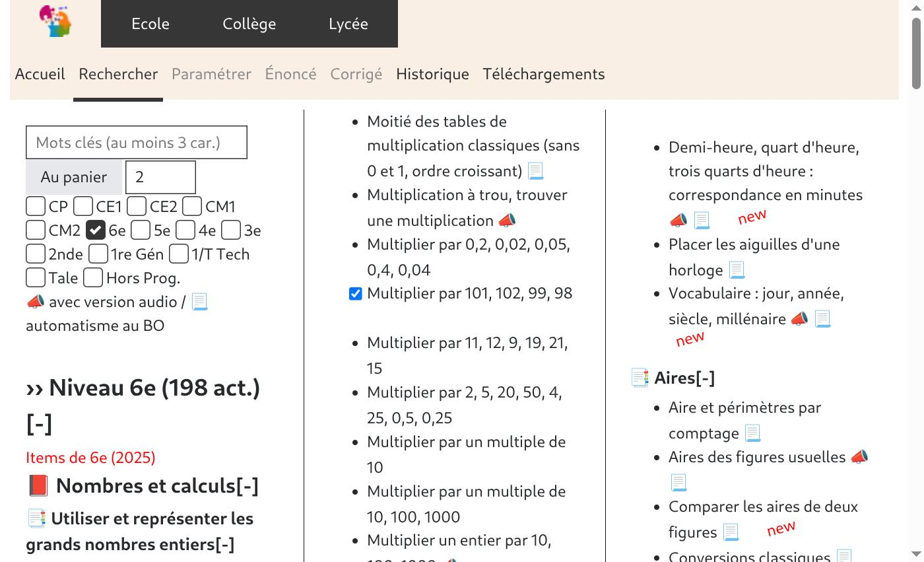Viewport: 924px width, 562px height.
Task: Click document icon after 'Comparer les aires de deux figures'
Action: 731,532
